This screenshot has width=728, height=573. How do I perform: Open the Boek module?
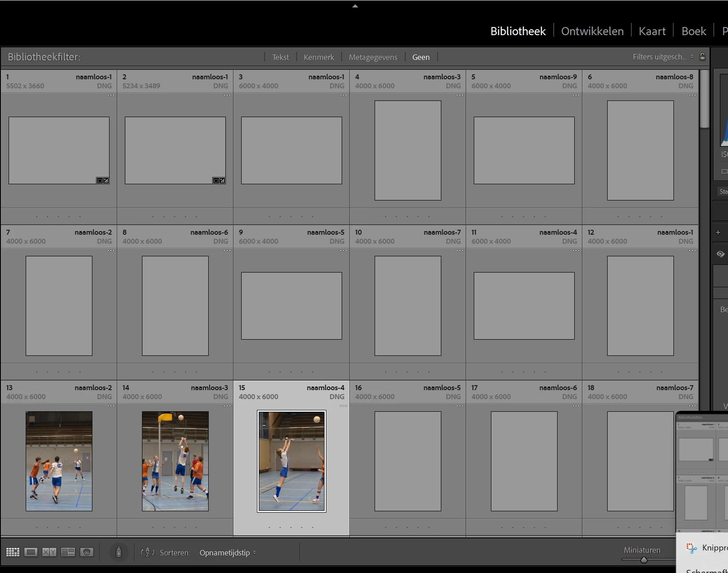pos(694,31)
